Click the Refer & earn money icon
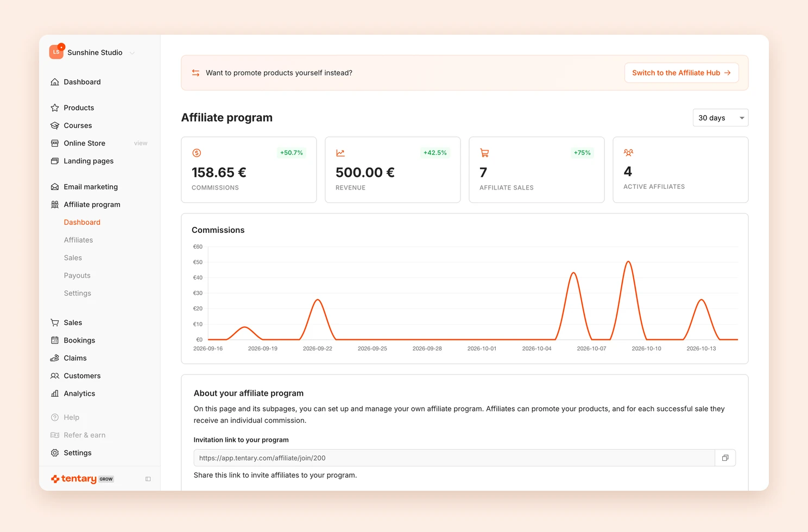808x532 pixels. coord(55,435)
